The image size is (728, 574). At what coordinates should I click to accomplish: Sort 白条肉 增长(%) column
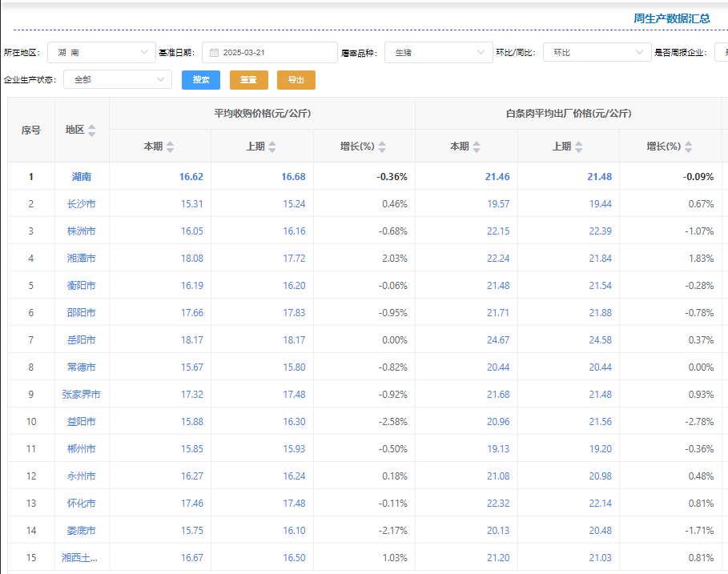click(x=688, y=147)
